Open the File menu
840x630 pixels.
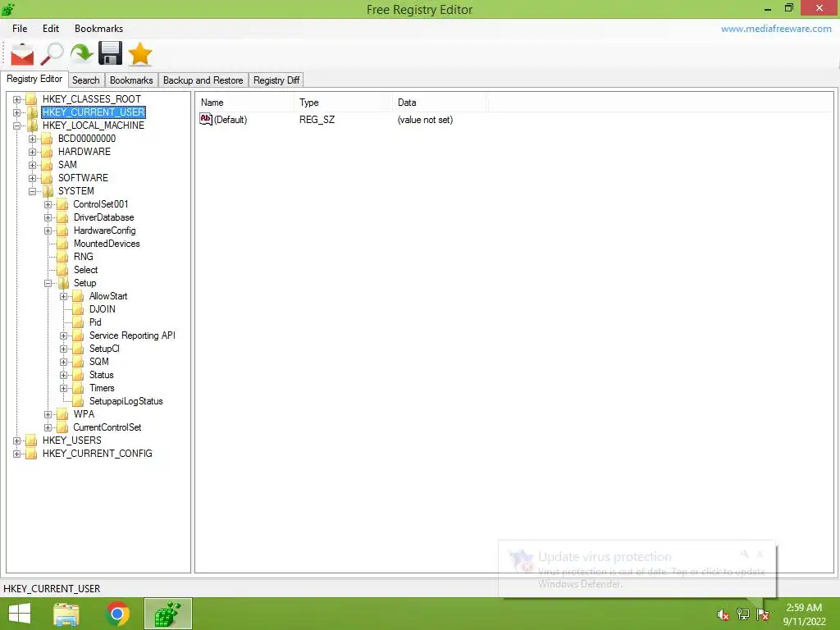pyautogui.click(x=20, y=29)
